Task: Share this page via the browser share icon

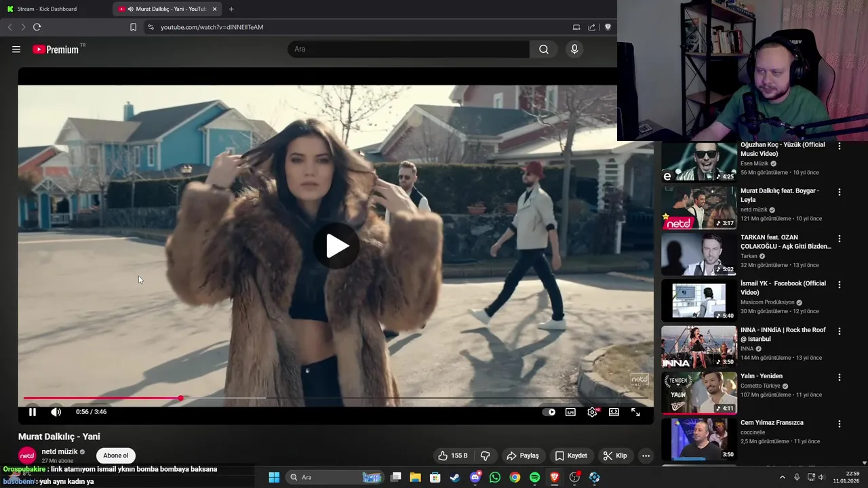Action: coord(591,27)
